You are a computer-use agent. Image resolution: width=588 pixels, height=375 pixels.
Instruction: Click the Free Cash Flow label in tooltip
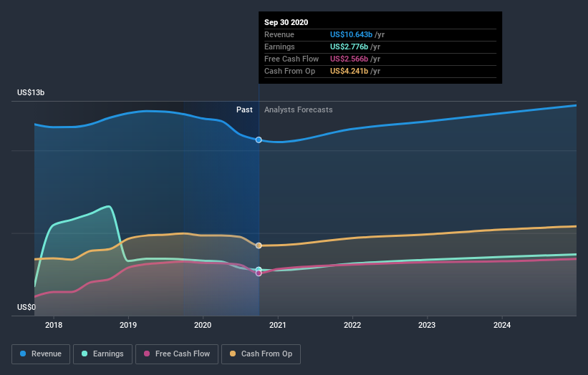[x=291, y=59]
